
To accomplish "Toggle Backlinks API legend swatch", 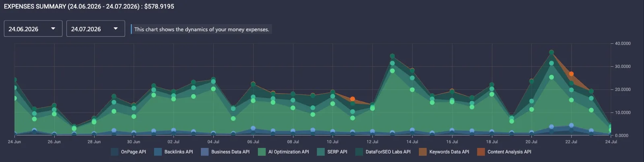I will point(158,152).
